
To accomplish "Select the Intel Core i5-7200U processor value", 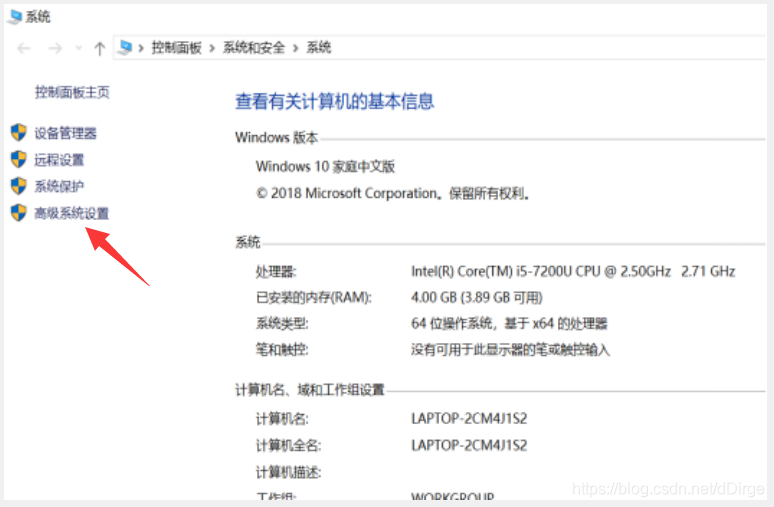I will point(573,271).
